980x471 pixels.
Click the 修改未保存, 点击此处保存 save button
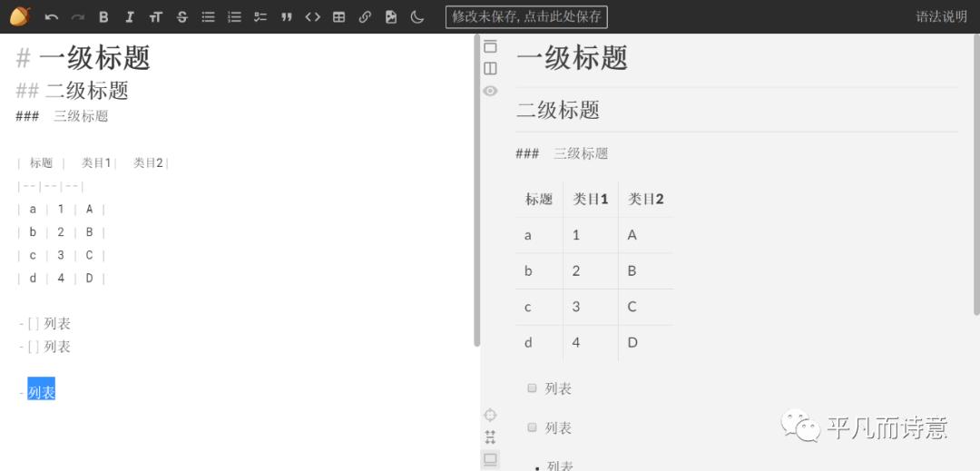526,17
